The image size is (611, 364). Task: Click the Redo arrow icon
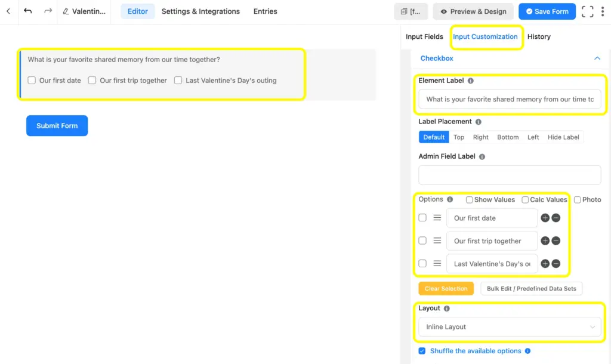pos(47,11)
